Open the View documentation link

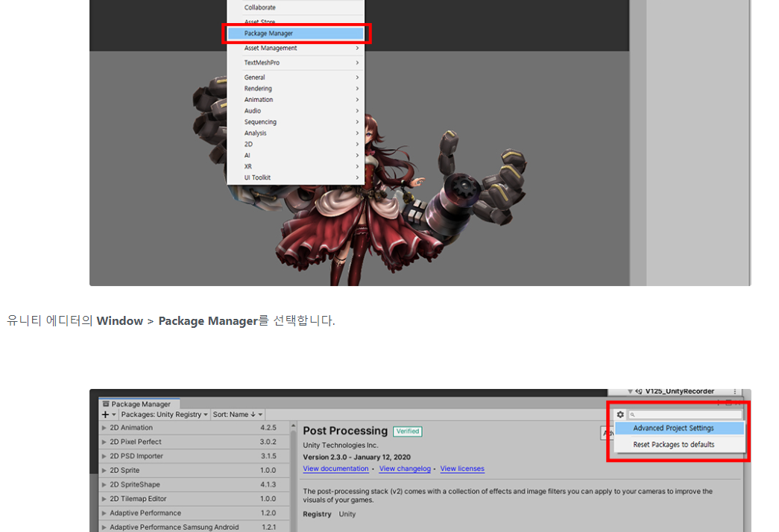point(336,469)
